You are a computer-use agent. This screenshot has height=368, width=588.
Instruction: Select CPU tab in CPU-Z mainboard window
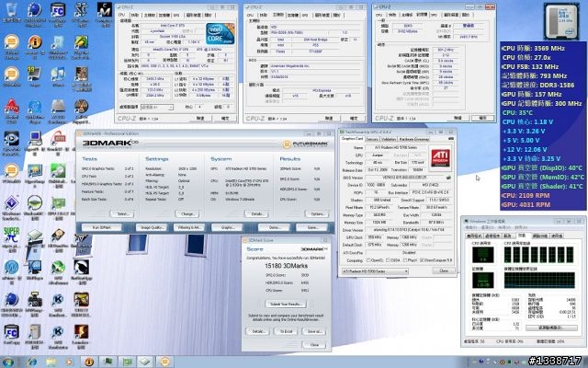[x=250, y=15]
